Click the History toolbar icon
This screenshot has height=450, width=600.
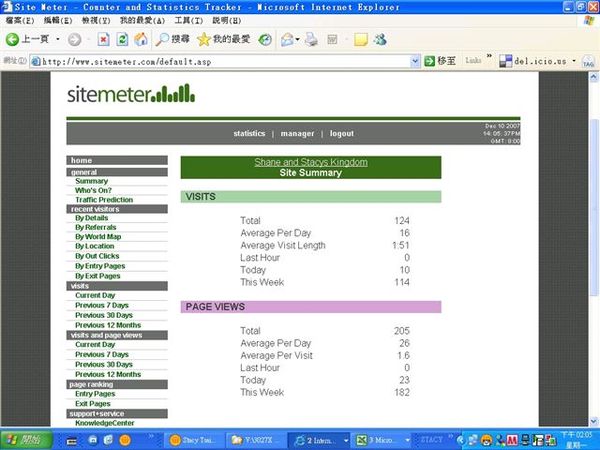[x=265, y=39]
